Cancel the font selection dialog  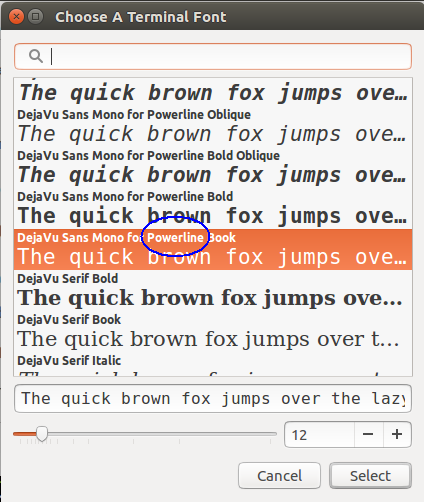[x=279, y=476]
